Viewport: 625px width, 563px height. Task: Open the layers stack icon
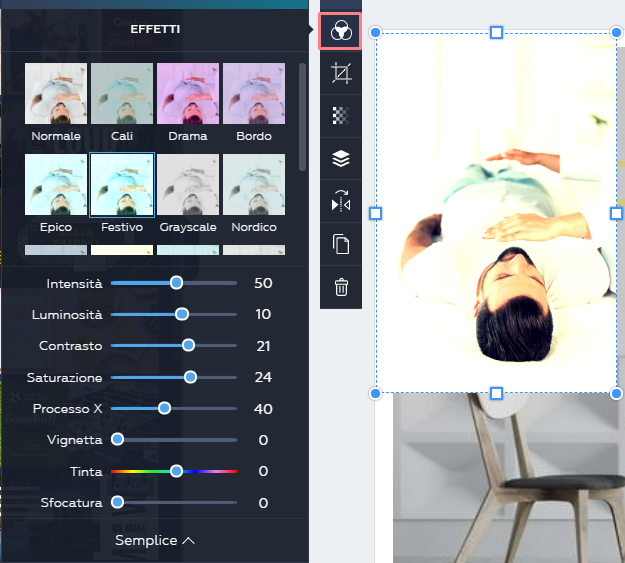341,159
